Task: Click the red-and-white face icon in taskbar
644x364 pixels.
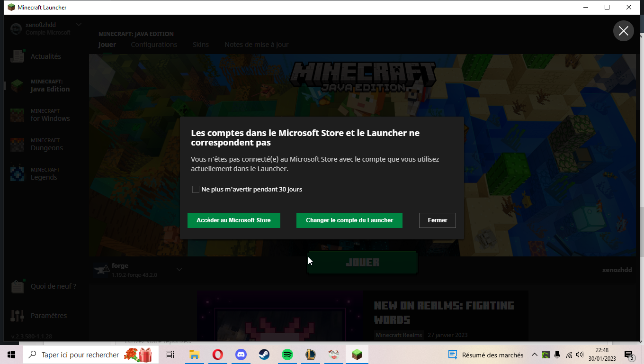Action: 333,355
